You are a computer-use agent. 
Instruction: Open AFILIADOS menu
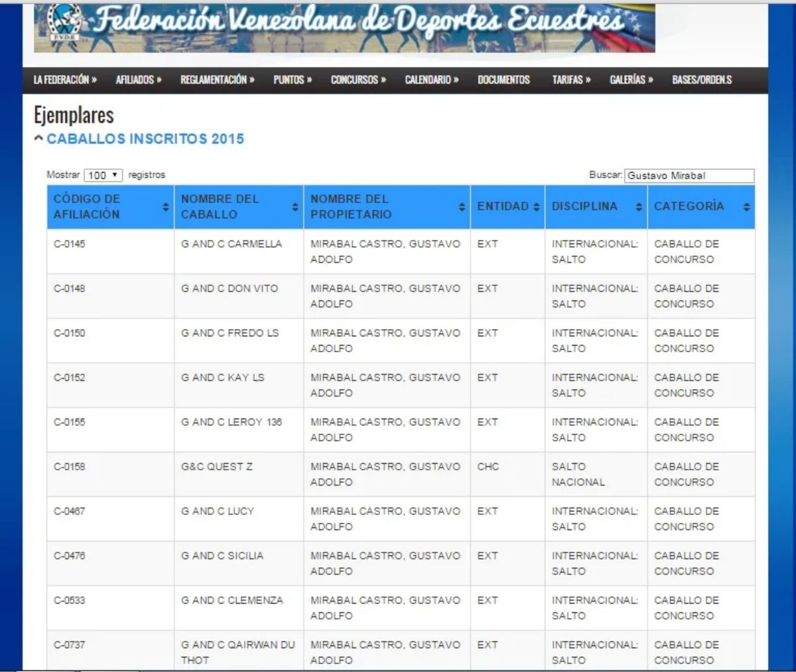(x=139, y=80)
